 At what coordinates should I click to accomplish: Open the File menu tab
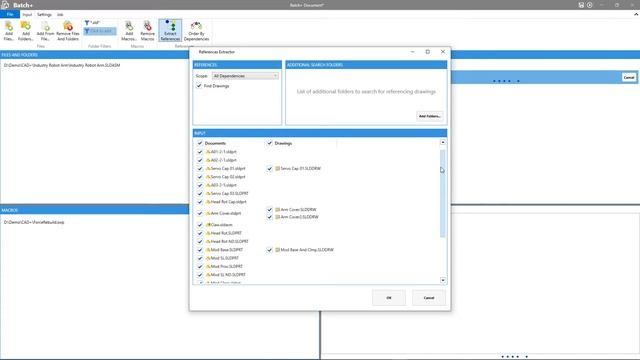[10, 14]
